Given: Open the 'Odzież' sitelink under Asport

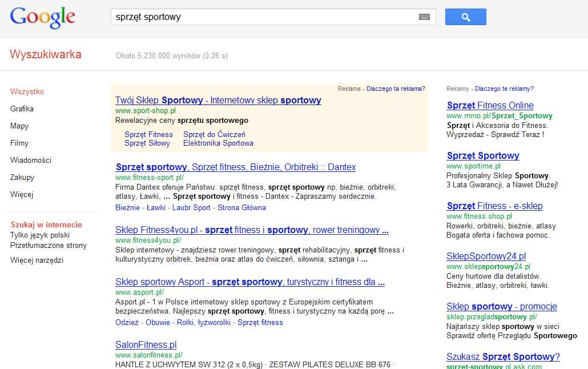Looking at the screenshot, I should point(127,323).
